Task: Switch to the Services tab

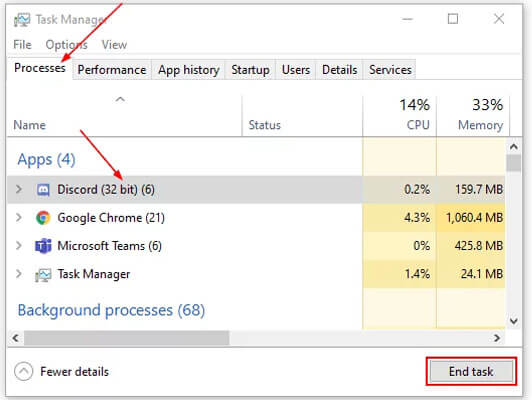Action: coord(390,70)
